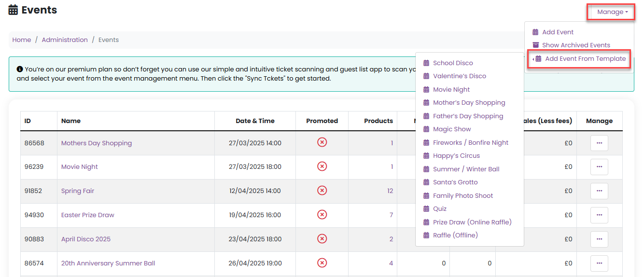Image resolution: width=644 pixels, height=277 pixels.
Task: Open the Movie Night event in table
Action: [x=80, y=167]
